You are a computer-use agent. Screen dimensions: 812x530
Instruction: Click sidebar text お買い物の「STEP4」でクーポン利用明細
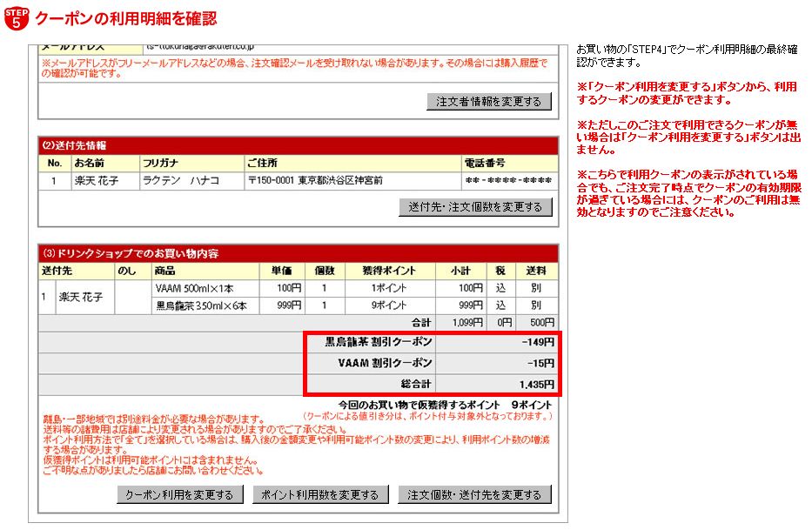(x=688, y=56)
